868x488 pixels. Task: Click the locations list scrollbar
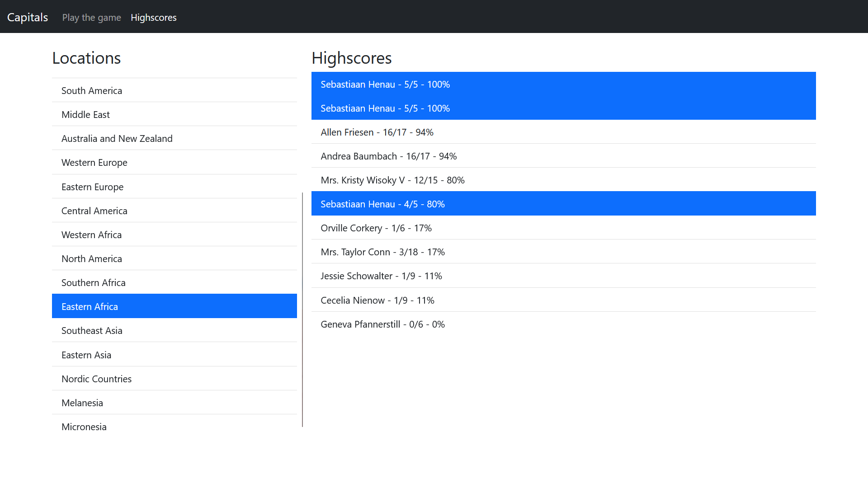(302, 310)
